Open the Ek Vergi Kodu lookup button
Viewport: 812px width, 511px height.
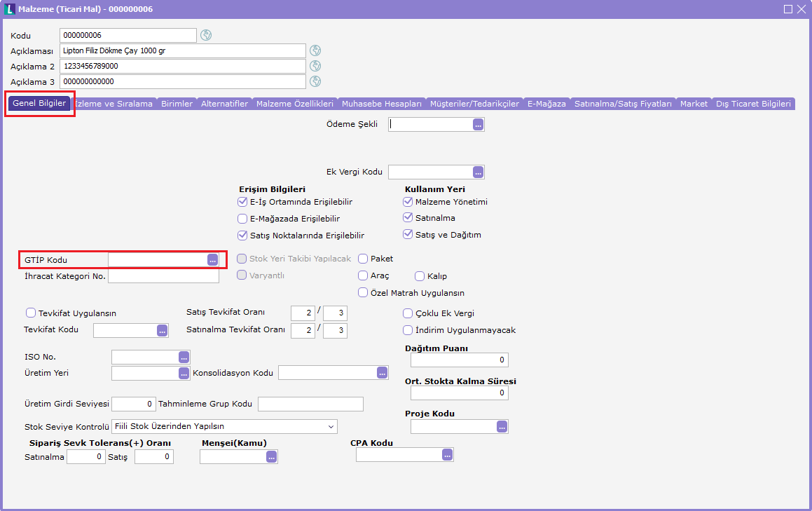[479, 172]
